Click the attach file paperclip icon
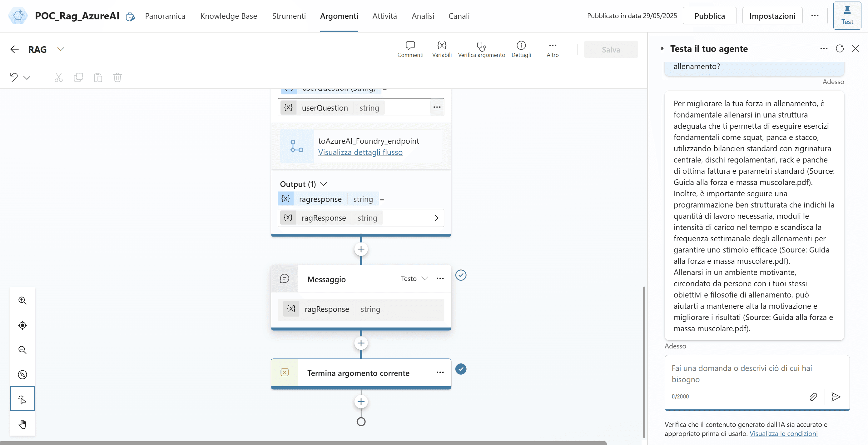868x445 pixels. click(x=813, y=397)
